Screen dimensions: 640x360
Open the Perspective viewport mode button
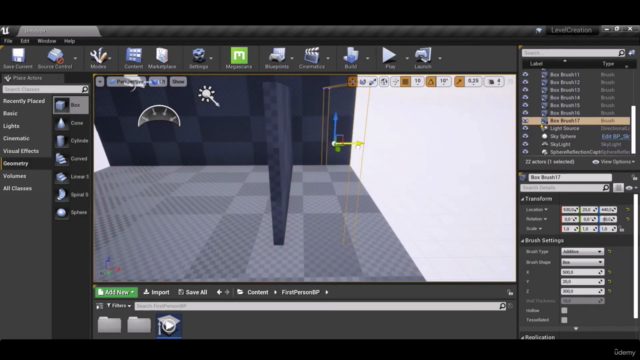(x=126, y=82)
